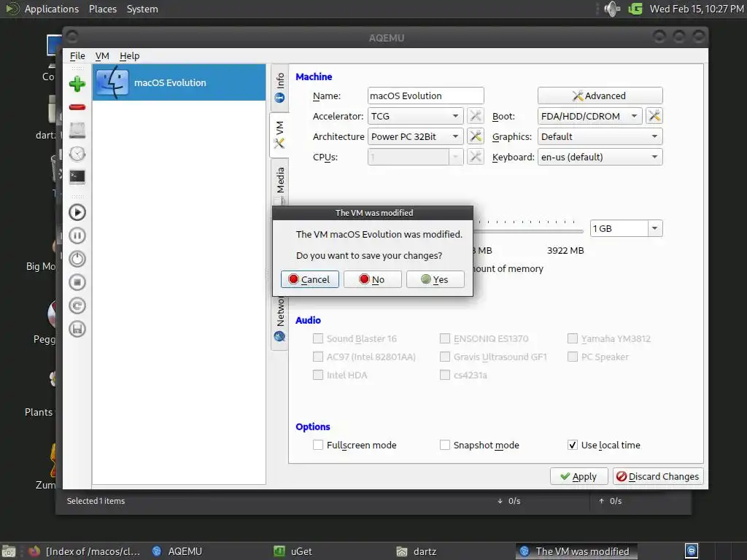
Task: Enable Snapshot mode checkbox
Action: pyautogui.click(x=444, y=445)
